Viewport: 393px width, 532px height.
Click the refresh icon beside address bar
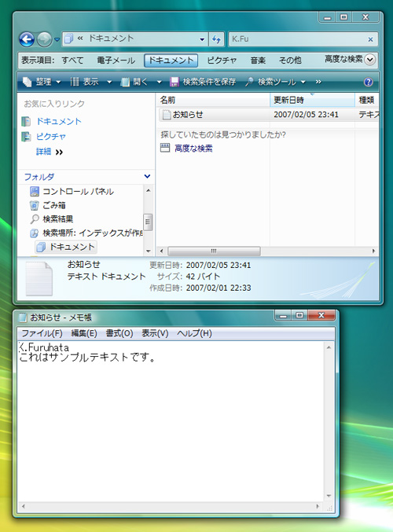coord(216,39)
